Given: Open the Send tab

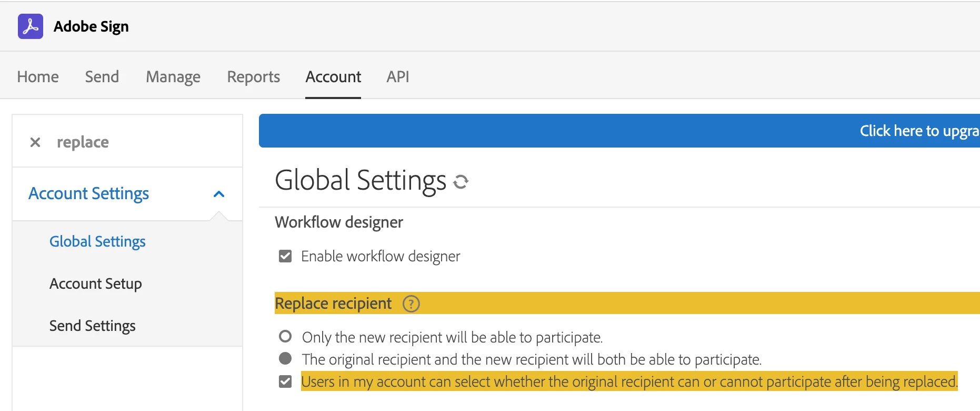Looking at the screenshot, I should (102, 77).
